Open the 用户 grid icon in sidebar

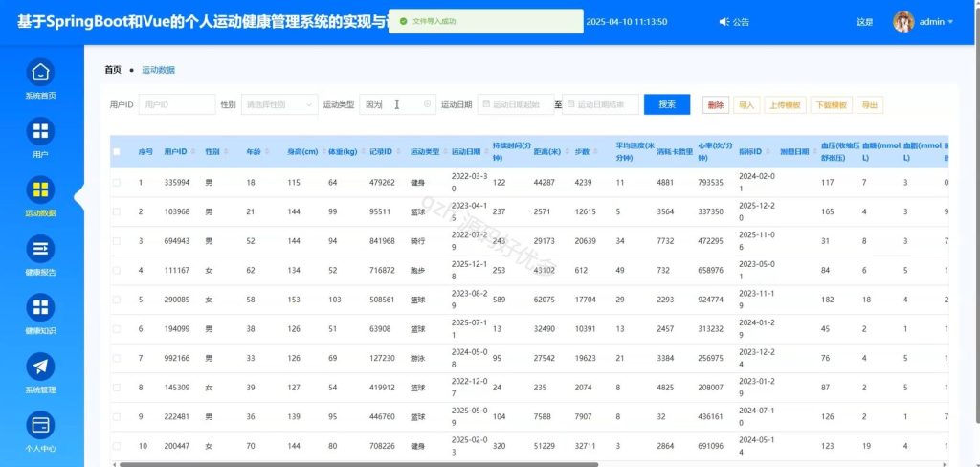pos(40,131)
